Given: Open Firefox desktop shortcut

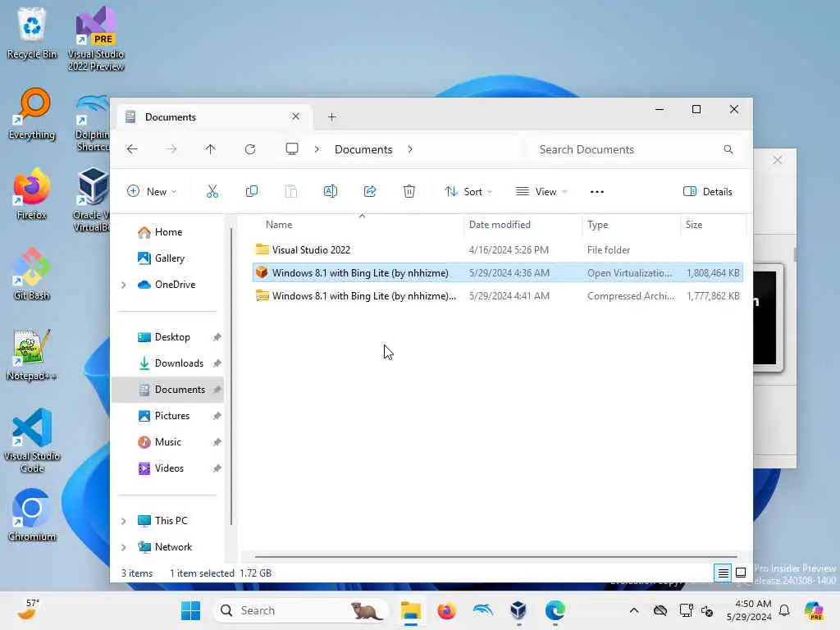Looking at the screenshot, I should (32, 194).
